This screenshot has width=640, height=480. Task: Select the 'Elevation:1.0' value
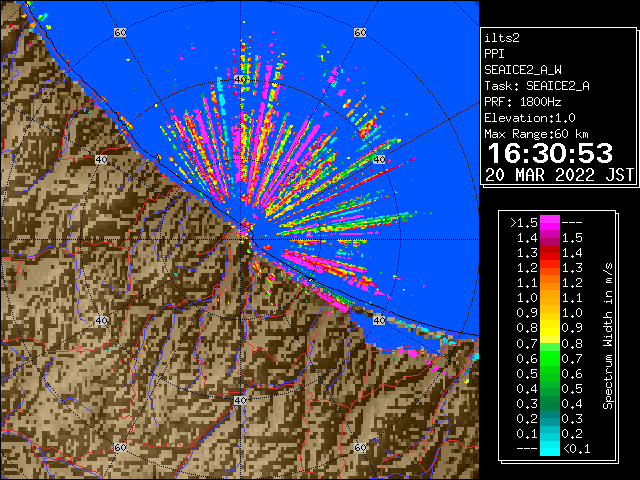coord(530,118)
